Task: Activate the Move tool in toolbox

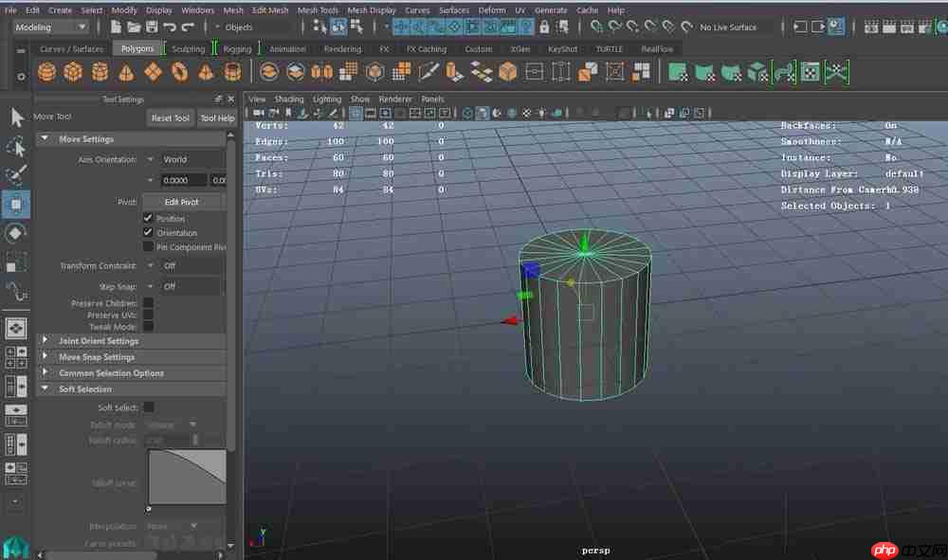Action: pyautogui.click(x=16, y=204)
